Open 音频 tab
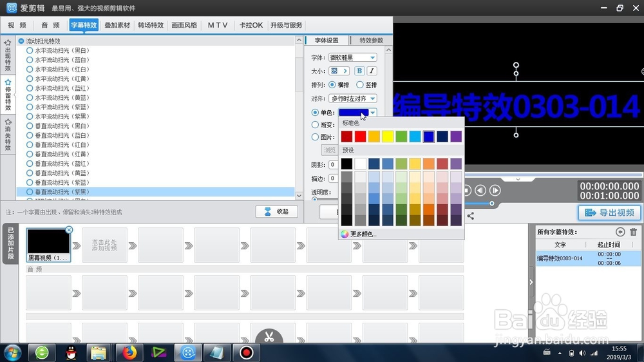The image size is (644, 362). coord(50,25)
